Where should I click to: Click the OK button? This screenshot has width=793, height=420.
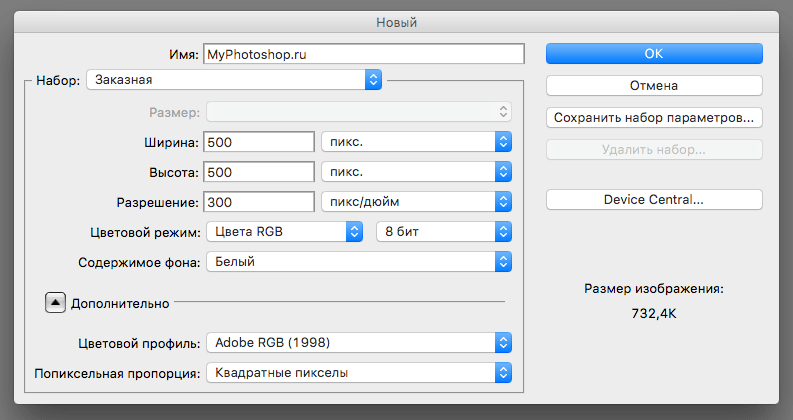[x=654, y=54]
